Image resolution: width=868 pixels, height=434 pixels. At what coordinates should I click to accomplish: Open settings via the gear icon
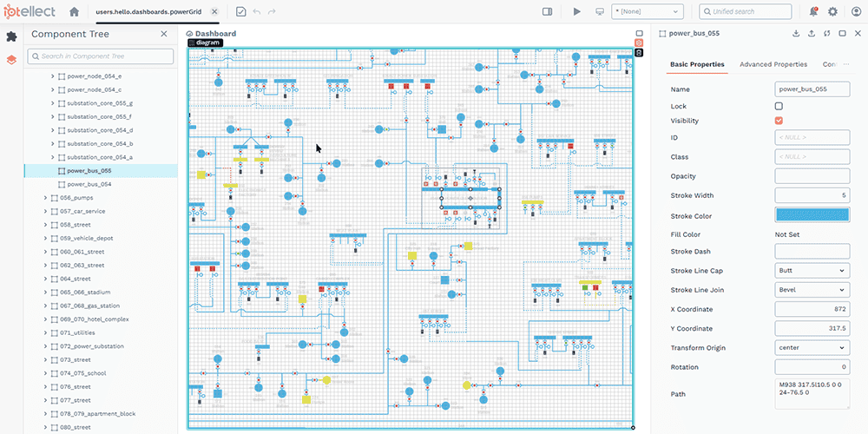click(x=833, y=12)
